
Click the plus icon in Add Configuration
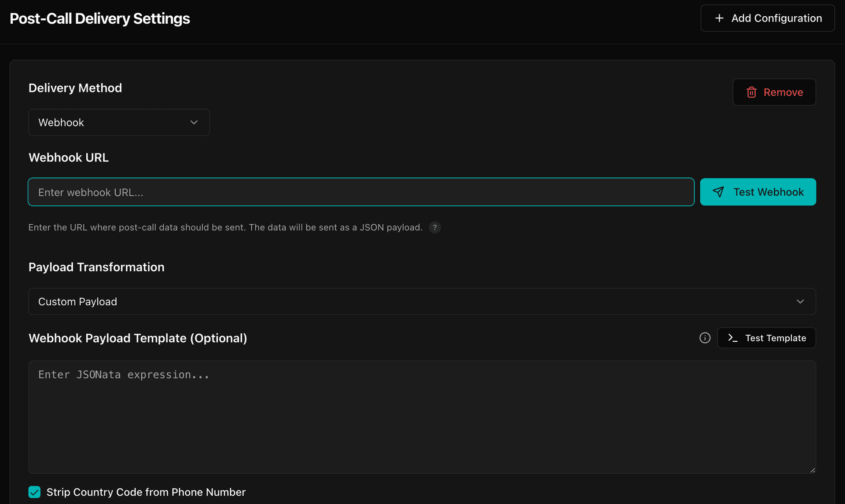tap(719, 18)
